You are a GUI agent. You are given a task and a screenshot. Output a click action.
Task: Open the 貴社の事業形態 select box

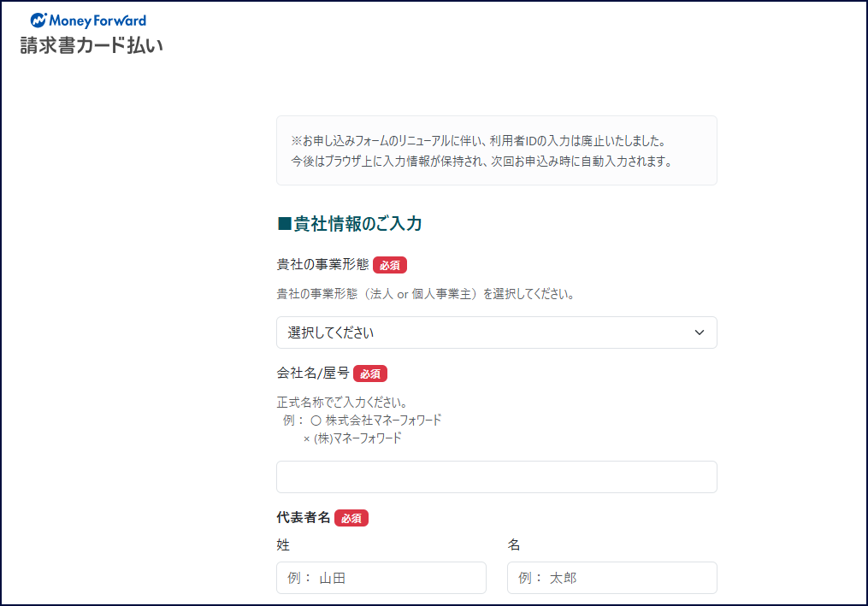496,332
